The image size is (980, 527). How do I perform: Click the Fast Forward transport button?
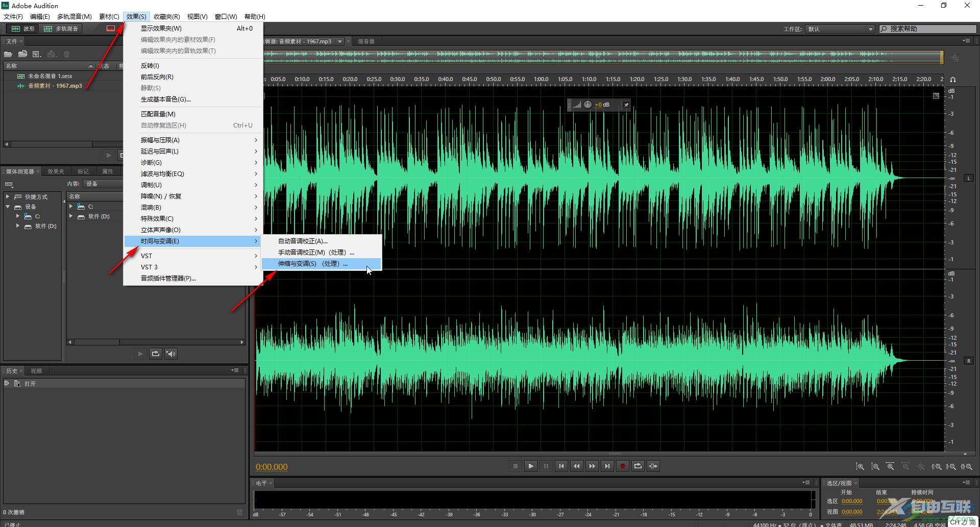coord(592,466)
